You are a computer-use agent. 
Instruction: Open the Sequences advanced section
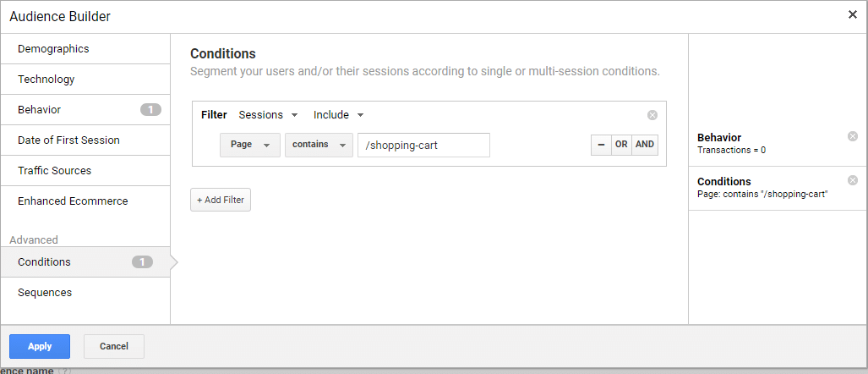click(45, 293)
